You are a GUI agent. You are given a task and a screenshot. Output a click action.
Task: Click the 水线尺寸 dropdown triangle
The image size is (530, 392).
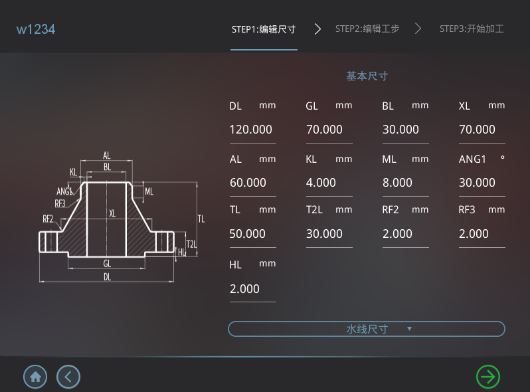[x=409, y=329]
